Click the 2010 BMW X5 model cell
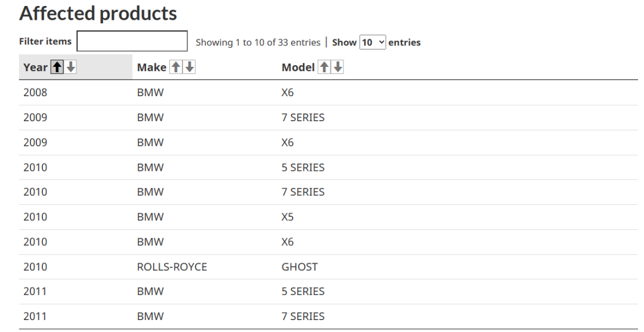 287,217
